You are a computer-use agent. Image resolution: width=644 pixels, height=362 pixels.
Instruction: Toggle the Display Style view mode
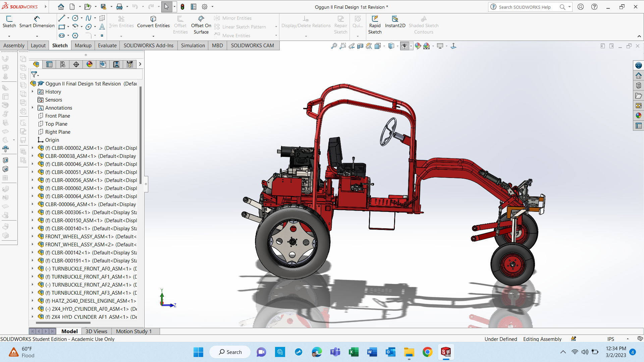click(391, 46)
